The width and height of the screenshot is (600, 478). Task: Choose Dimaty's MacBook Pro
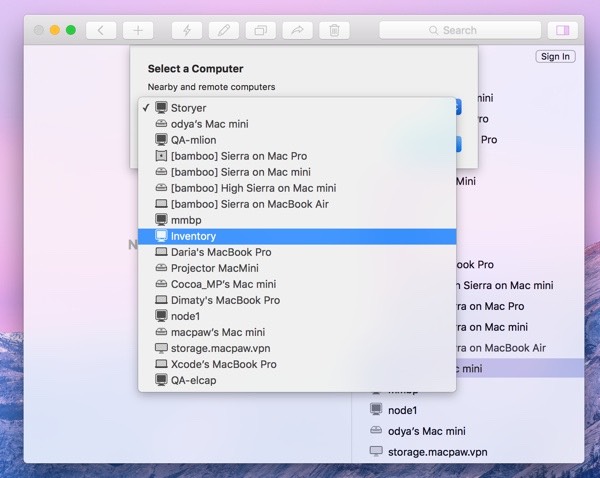click(x=297, y=300)
